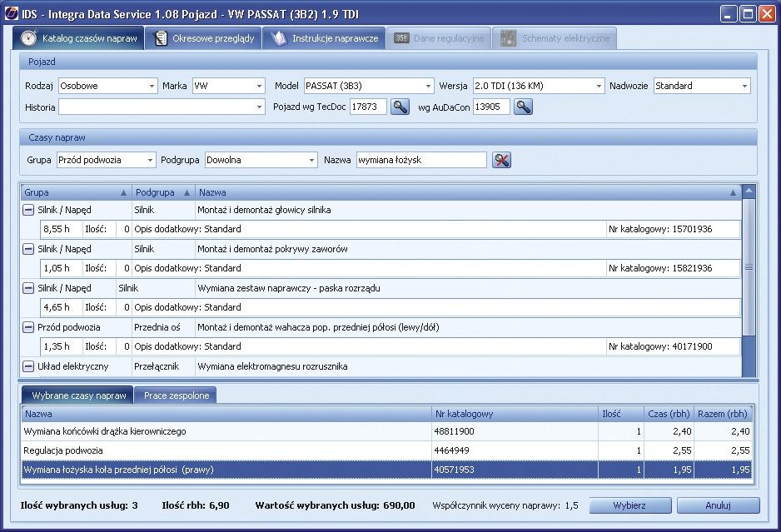
Task: Switch to the Okresowe przeglądy tab
Action: 203,38
